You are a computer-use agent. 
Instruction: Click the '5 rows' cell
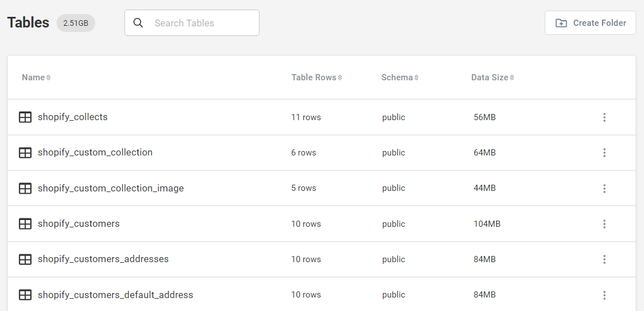coord(304,188)
